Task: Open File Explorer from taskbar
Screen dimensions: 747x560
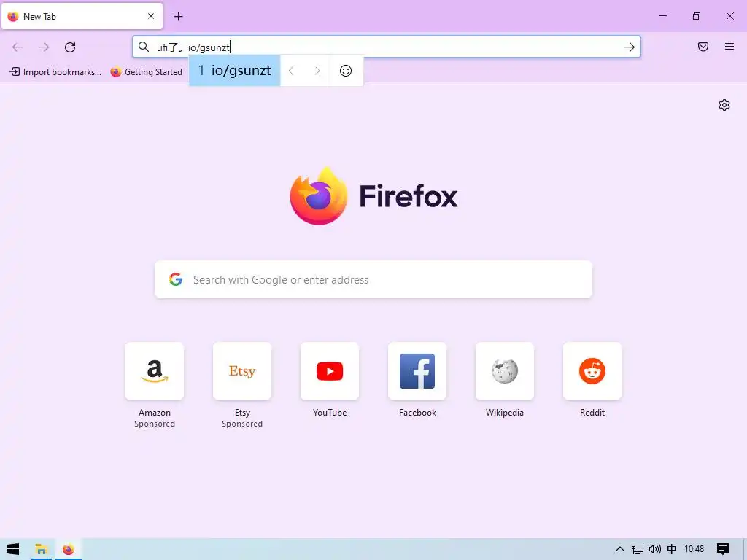Action: tap(41, 549)
